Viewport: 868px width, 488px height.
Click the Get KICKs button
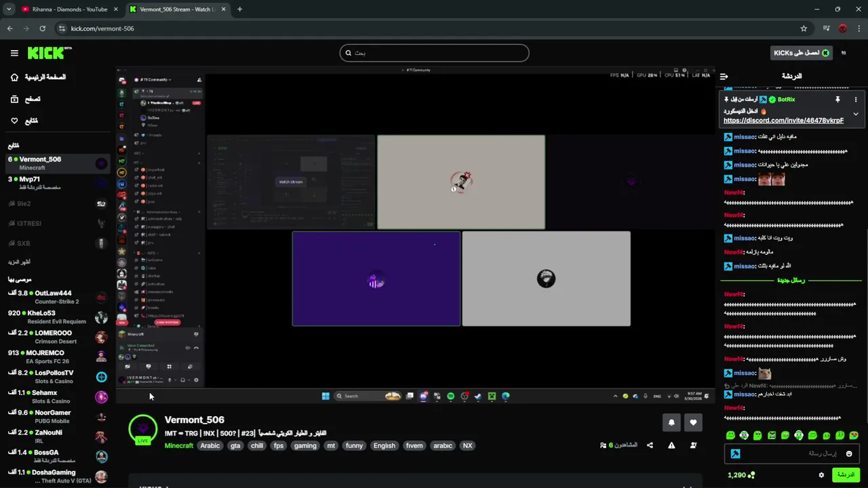[802, 53]
